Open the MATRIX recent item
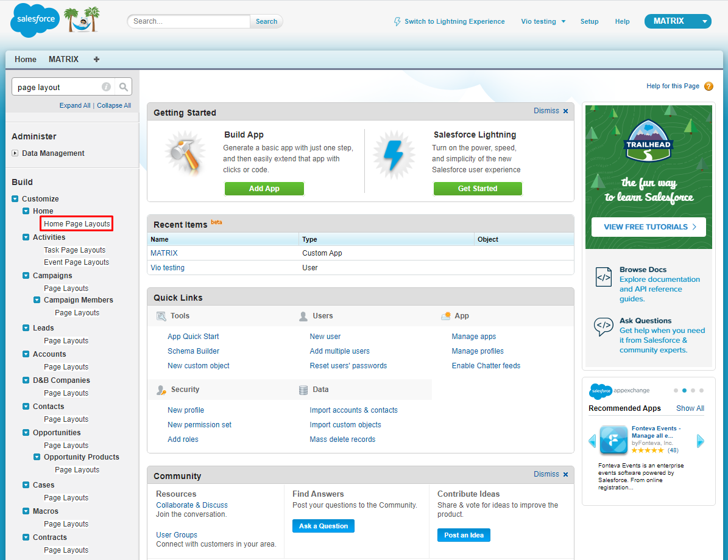This screenshot has height=560, width=728. [x=164, y=253]
